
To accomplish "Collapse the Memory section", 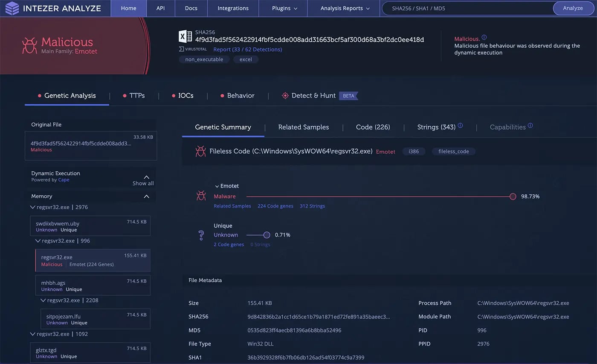I will (146, 196).
